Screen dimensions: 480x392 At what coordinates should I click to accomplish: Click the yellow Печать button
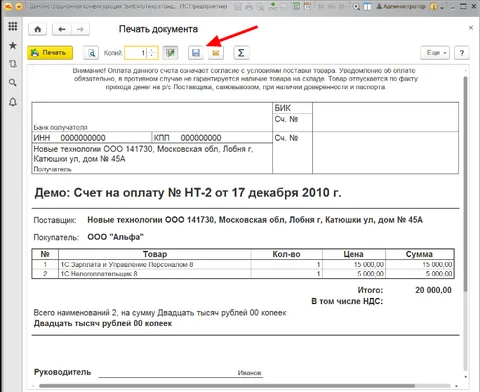click(50, 53)
